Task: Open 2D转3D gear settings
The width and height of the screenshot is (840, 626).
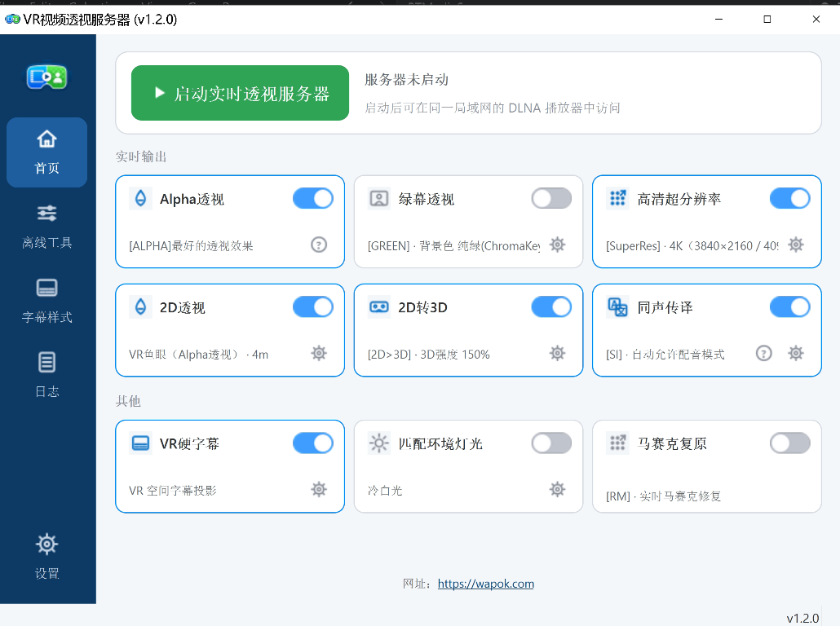Action: click(557, 354)
